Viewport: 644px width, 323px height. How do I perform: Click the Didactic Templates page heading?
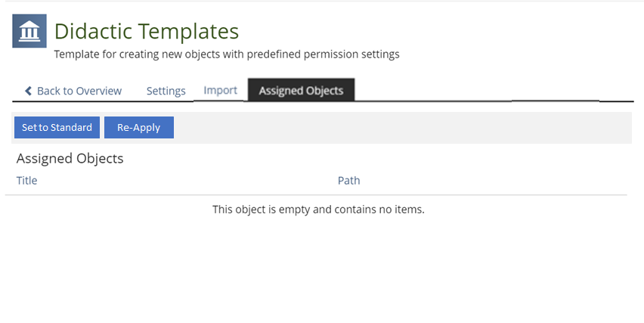click(147, 31)
